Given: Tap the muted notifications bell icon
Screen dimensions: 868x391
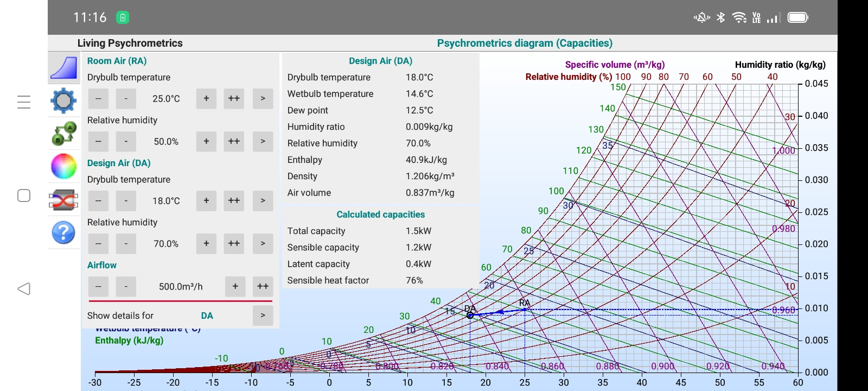Looking at the screenshot, I should [701, 17].
